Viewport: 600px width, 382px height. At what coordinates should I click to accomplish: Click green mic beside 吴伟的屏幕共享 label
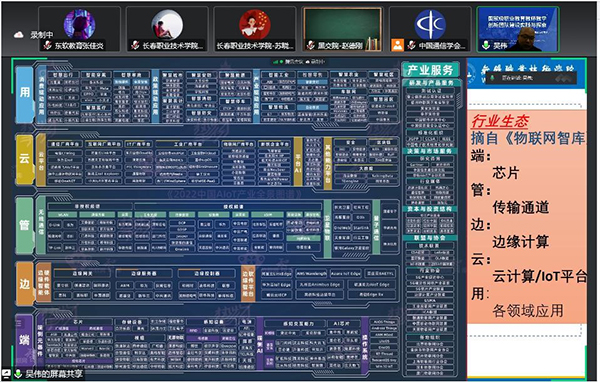[18, 373]
